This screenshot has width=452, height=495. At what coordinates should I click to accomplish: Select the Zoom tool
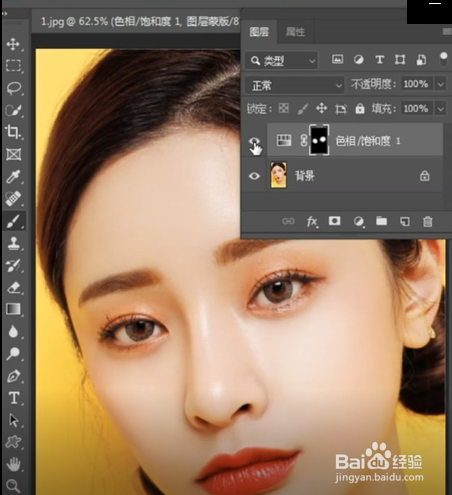click(13, 486)
